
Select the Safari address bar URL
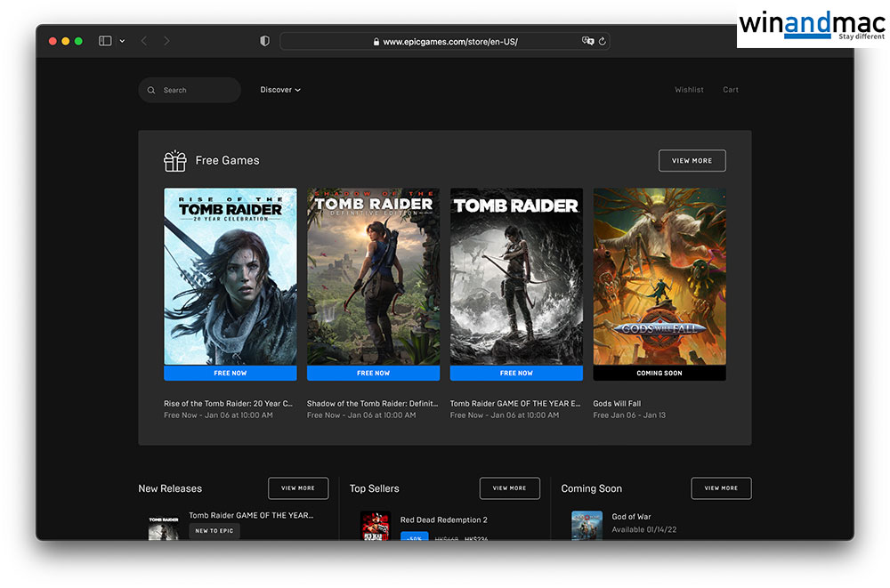click(449, 42)
